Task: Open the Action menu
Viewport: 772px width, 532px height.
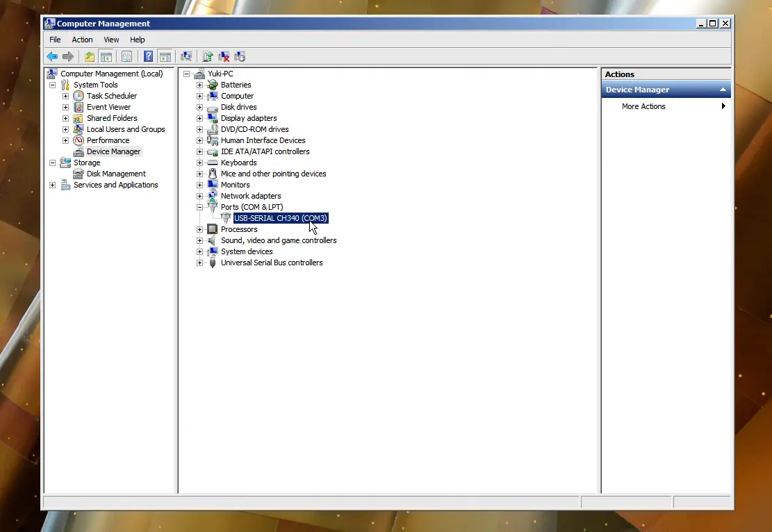Action: (82, 40)
